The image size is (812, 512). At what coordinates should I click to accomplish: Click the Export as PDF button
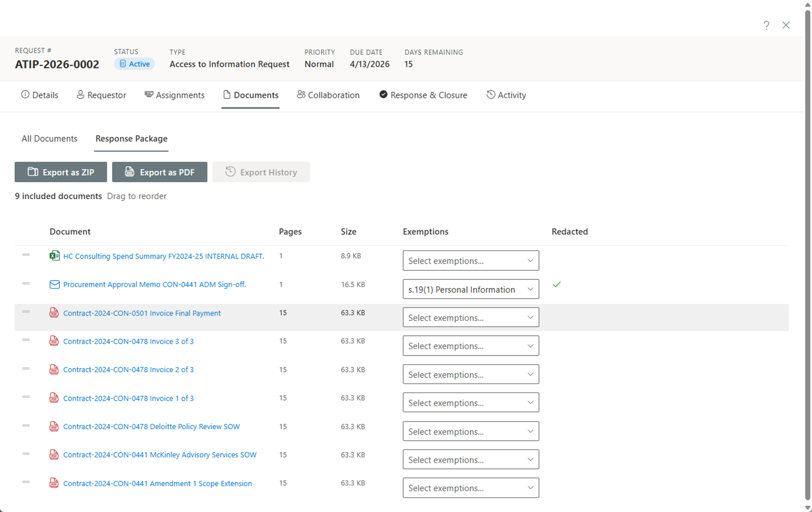[x=159, y=172]
